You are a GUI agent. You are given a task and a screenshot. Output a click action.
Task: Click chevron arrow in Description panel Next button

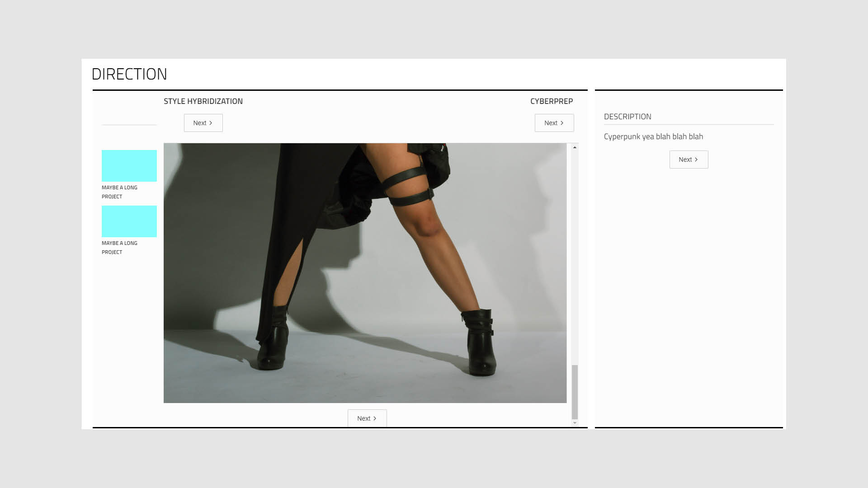pos(696,160)
